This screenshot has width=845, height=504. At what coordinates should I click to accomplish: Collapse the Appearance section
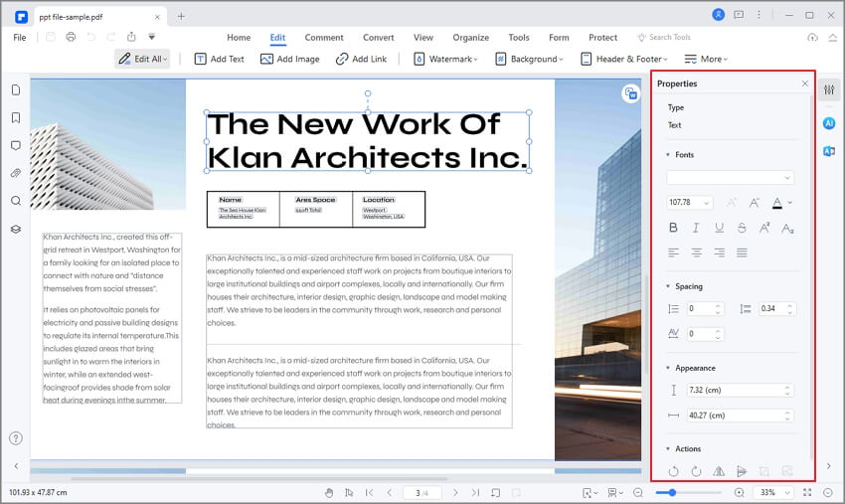click(668, 368)
